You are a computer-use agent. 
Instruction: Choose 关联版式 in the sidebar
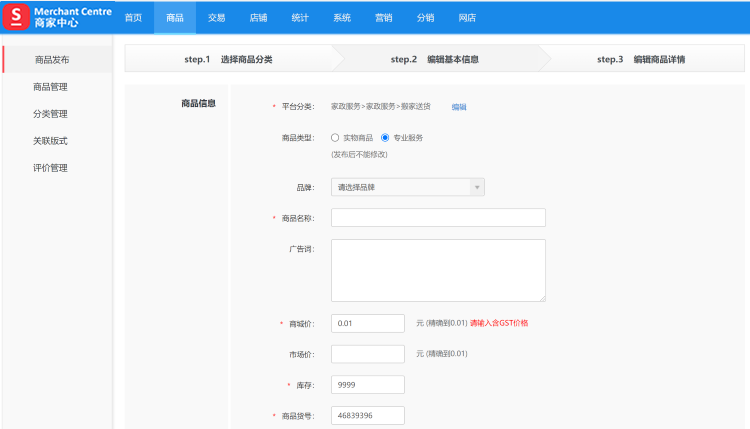50,141
